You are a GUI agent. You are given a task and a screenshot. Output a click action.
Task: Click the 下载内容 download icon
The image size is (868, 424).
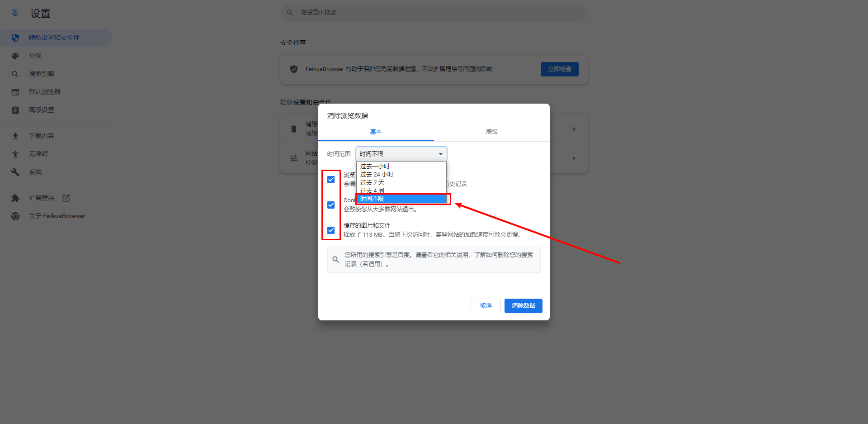pyautogui.click(x=15, y=136)
